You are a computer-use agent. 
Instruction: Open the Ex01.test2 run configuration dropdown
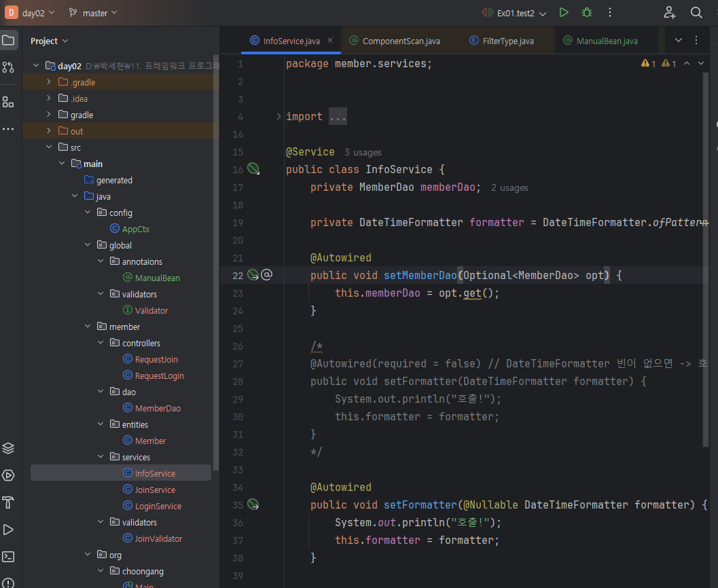pos(514,14)
